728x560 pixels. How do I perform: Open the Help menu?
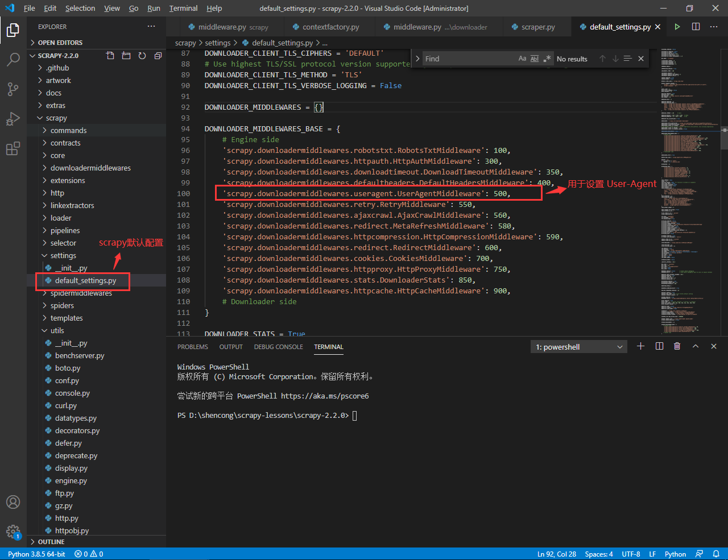[214, 8]
